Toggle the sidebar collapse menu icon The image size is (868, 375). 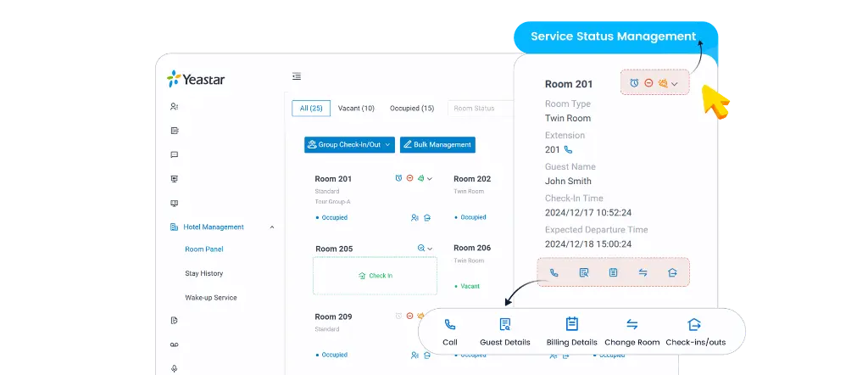[x=297, y=76]
